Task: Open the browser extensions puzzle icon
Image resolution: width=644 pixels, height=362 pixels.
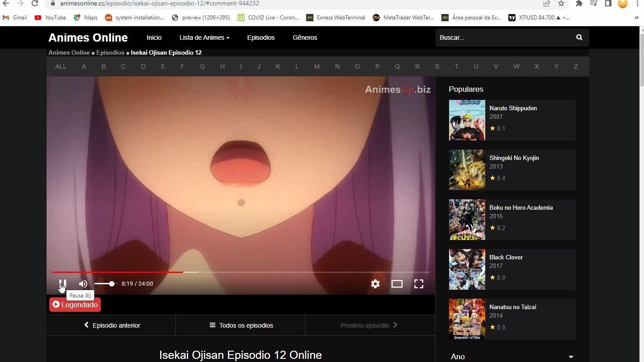Action: pyautogui.click(x=579, y=4)
